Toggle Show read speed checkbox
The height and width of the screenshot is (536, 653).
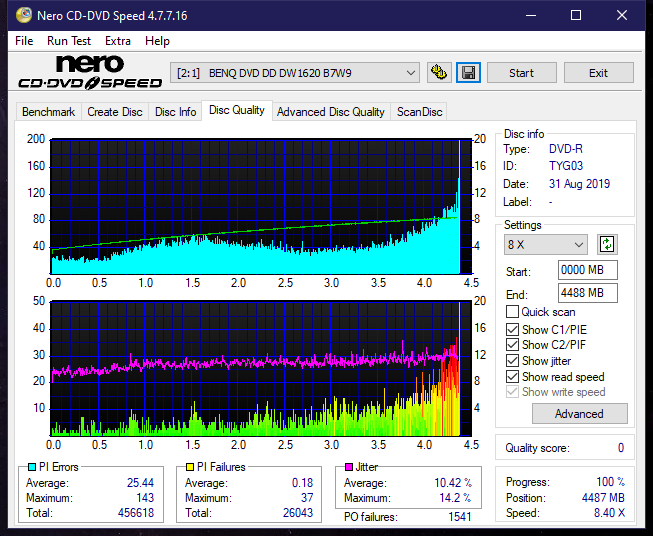[512, 376]
